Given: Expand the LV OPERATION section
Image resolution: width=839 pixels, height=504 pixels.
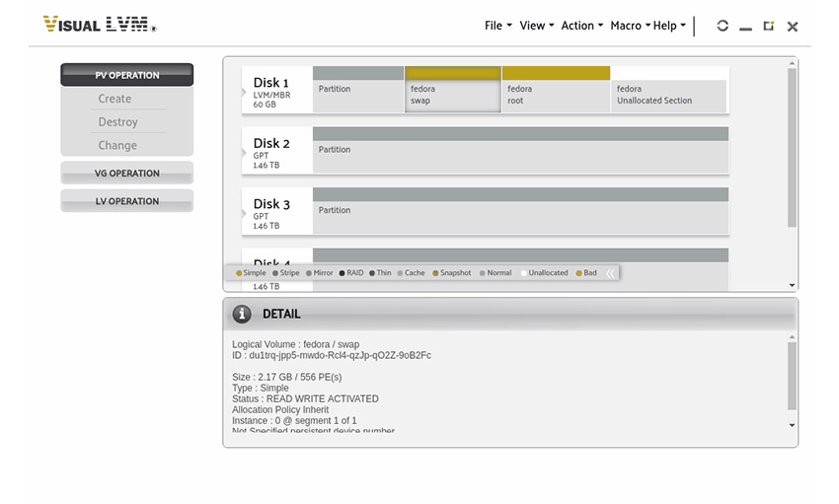Looking at the screenshot, I should pyautogui.click(x=126, y=201).
